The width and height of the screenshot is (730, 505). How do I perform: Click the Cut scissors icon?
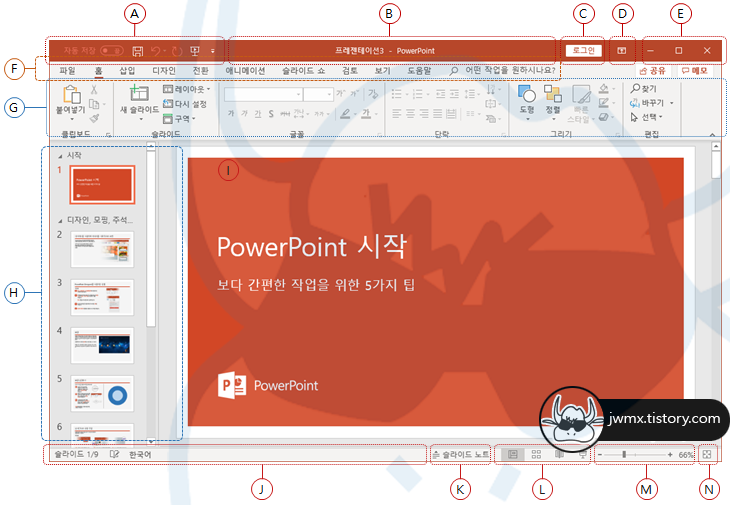point(94,89)
